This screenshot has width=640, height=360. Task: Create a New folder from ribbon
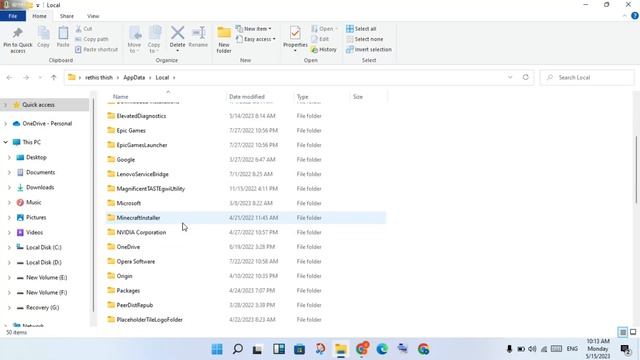224,39
